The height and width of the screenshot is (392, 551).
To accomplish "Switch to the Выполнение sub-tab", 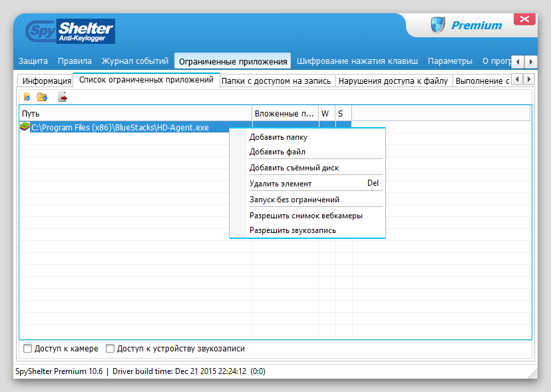I will click(482, 81).
